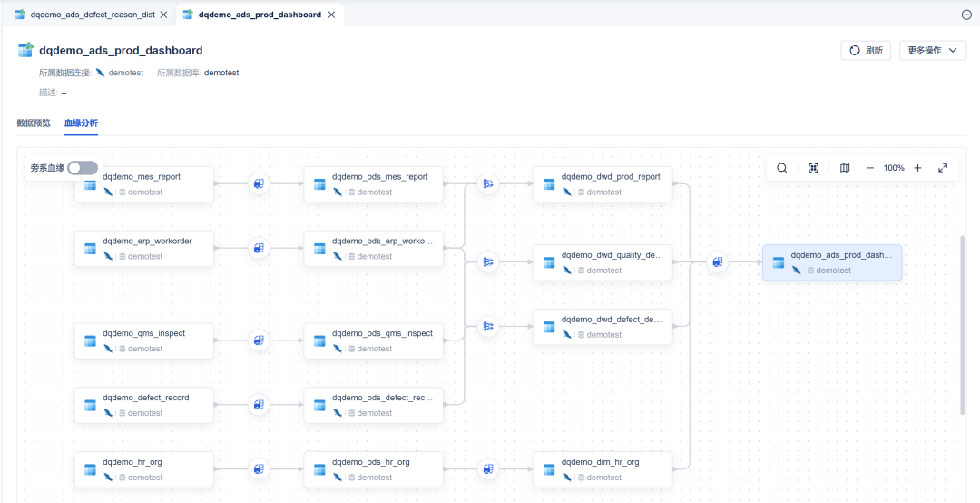This screenshot has height=503, width=980.
Task: Click MySQL icon in dqdemo_erp_workorder node
Action: pyautogui.click(x=108, y=257)
